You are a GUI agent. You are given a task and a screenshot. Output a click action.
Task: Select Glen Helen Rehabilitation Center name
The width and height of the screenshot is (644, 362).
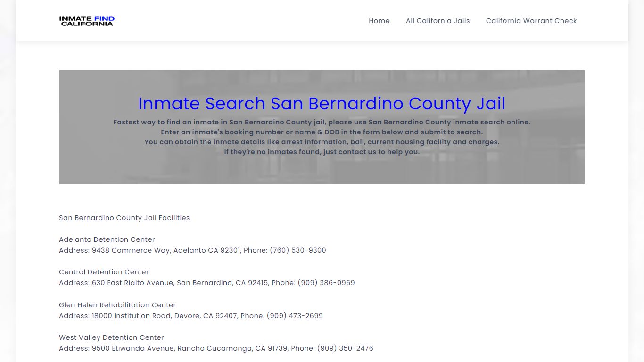[x=117, y=305]
